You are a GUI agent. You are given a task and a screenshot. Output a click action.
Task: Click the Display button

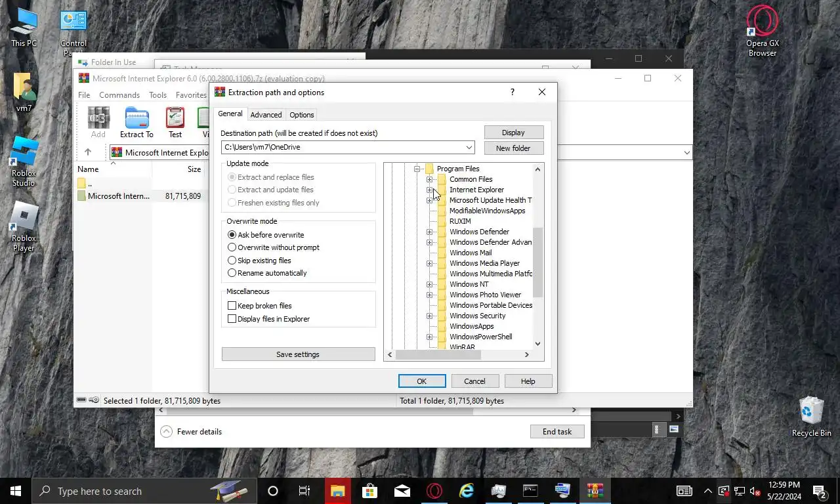(513, 133)
